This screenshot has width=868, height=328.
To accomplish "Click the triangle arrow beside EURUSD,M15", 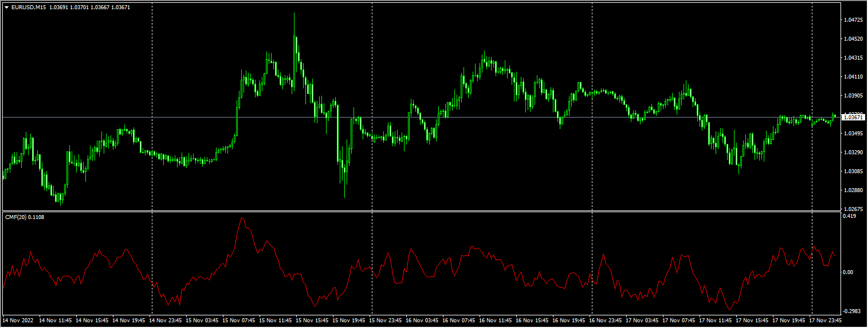I will 6,7.
